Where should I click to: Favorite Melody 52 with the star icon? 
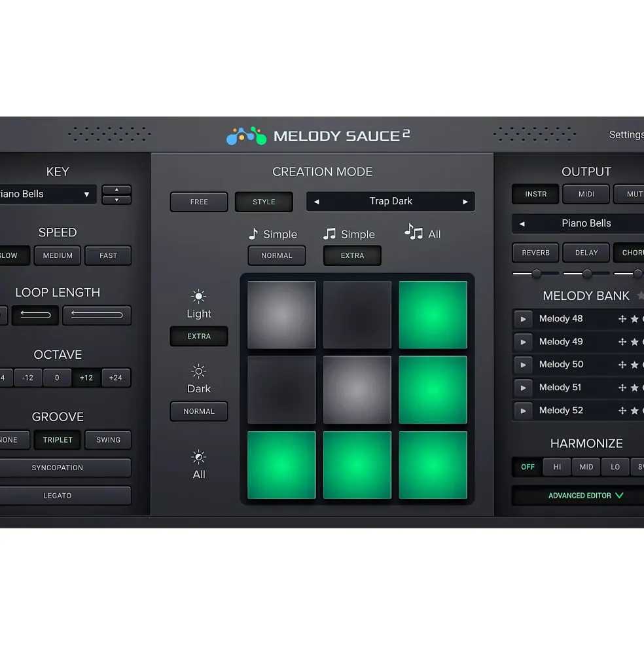[635, 411]
